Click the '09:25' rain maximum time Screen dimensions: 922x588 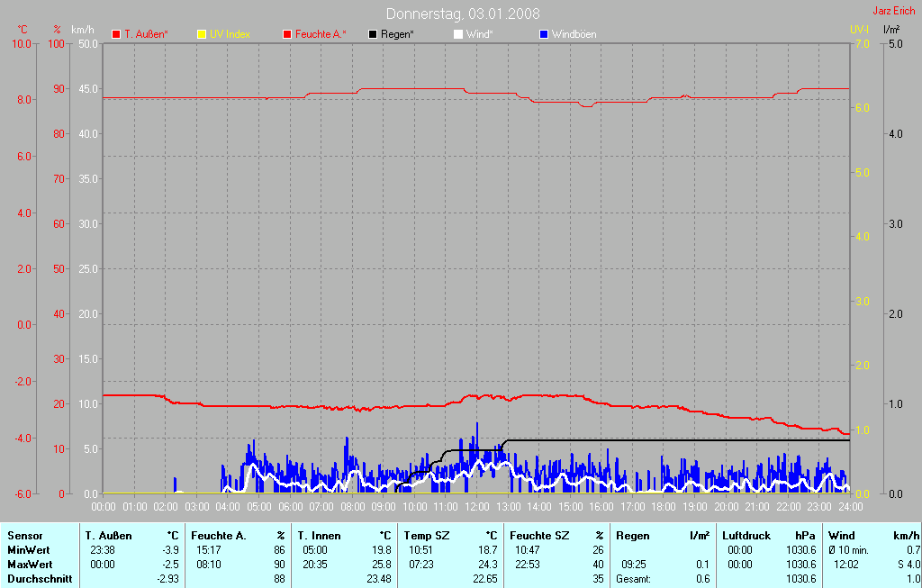tap(634, 564)
